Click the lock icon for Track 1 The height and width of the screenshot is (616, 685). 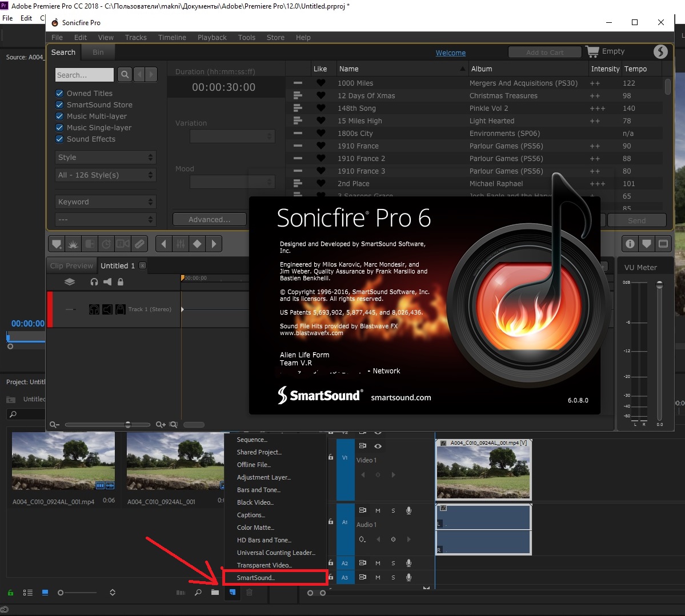120,309
